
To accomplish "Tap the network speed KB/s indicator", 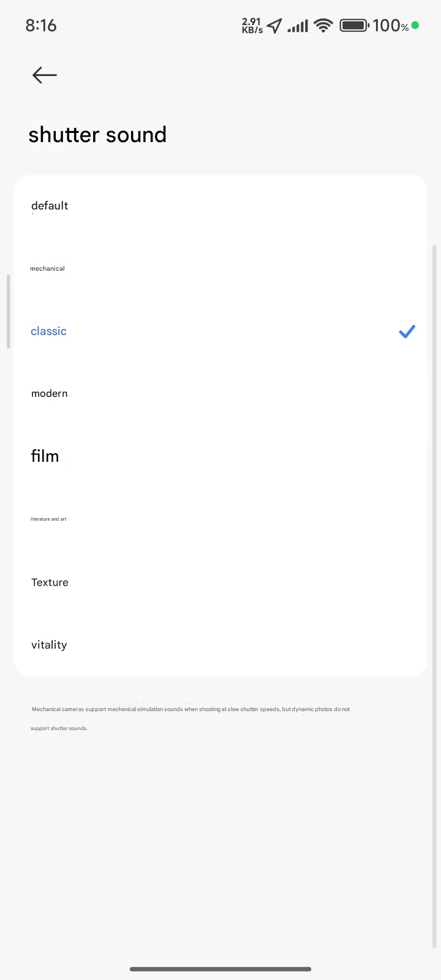I will [x=252, y=26].
